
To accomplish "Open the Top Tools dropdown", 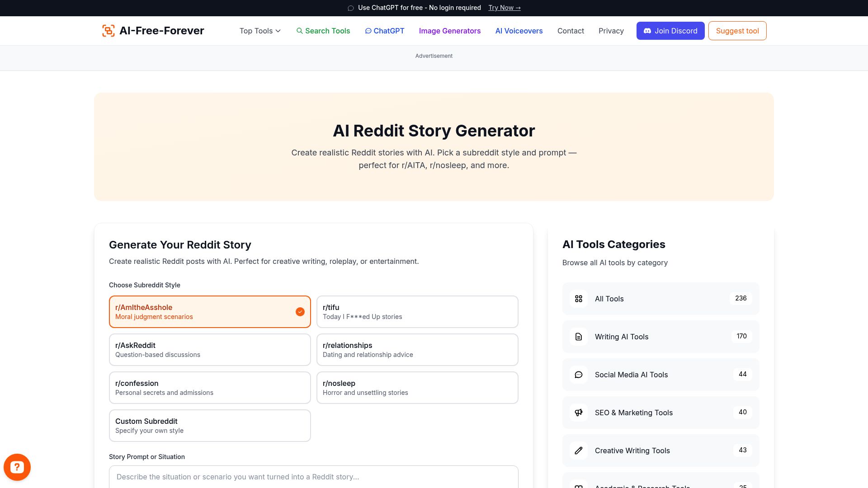I will click(259, 31).
